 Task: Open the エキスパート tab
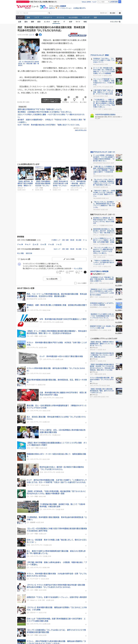[48, 17]
